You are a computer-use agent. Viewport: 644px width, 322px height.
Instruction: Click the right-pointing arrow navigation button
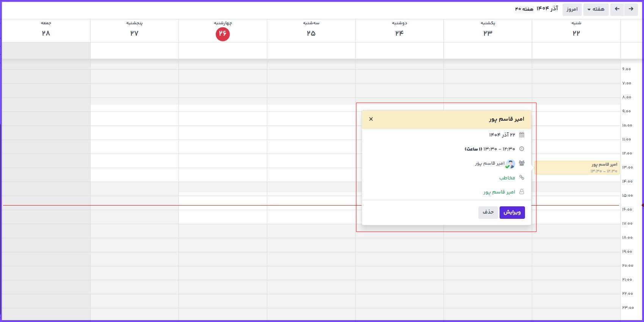tap(631, 9)
